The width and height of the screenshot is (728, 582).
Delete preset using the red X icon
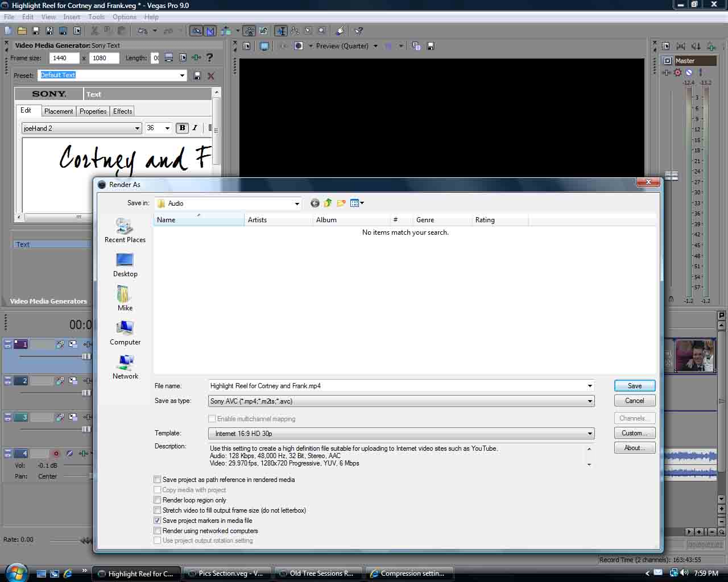click(211, 76)
